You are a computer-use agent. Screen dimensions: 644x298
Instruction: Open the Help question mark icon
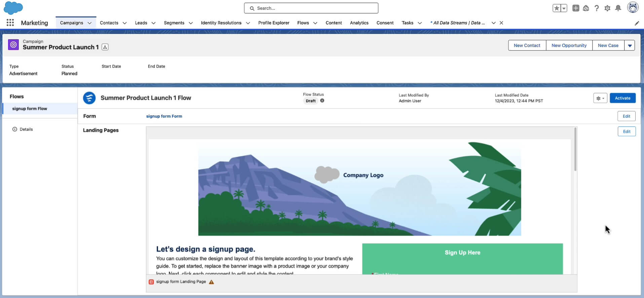(597, 8)
